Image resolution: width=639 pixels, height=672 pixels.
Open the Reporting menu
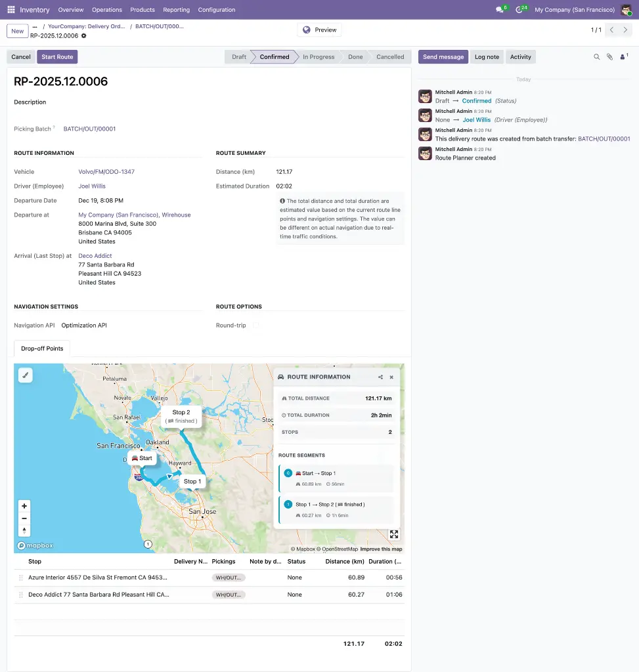pyautogui.click(x=176, y=9)
